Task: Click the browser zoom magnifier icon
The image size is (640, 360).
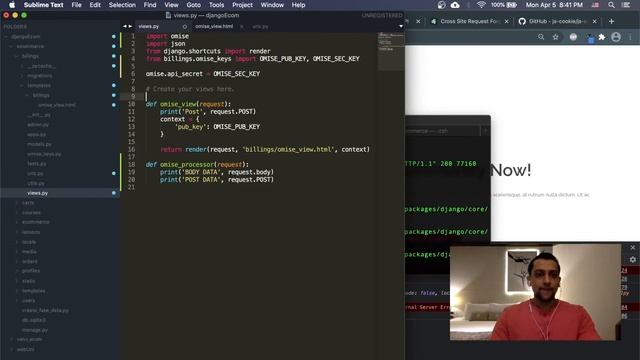Action: click(x=541, y=37)
